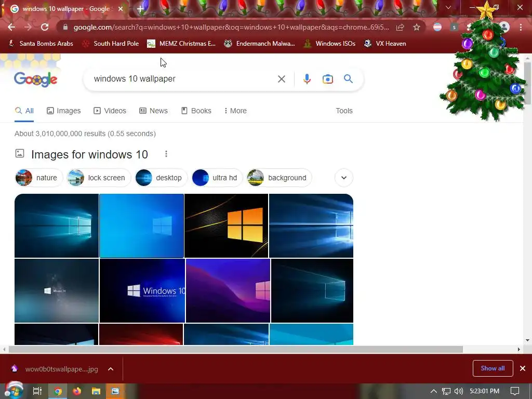
Task: Show hidden system tray icons
Action: point(434,391)
